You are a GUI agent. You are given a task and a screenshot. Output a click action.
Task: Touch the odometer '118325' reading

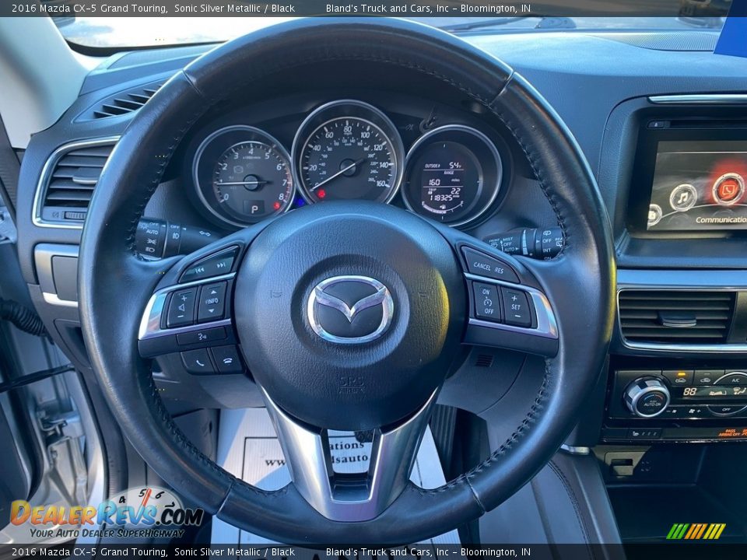point(443,197)
